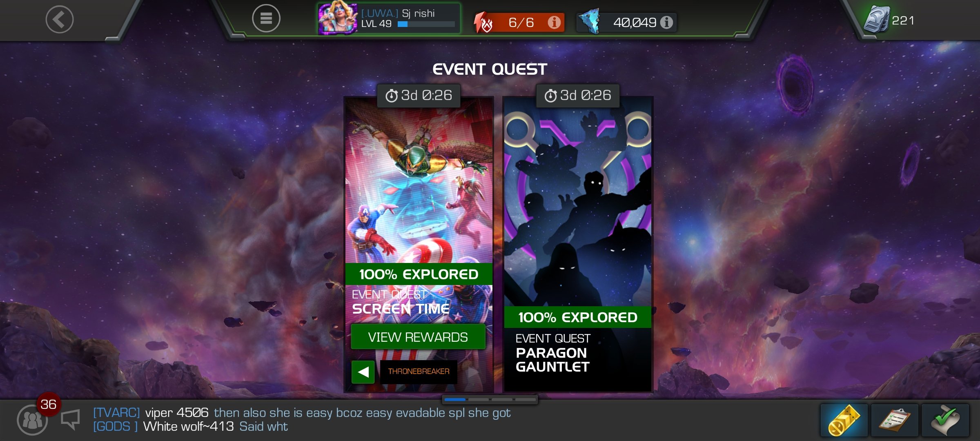980x441 pixels.
Task: Select the Thronebreaker difficulty label
Action: (x=419, y=372)
